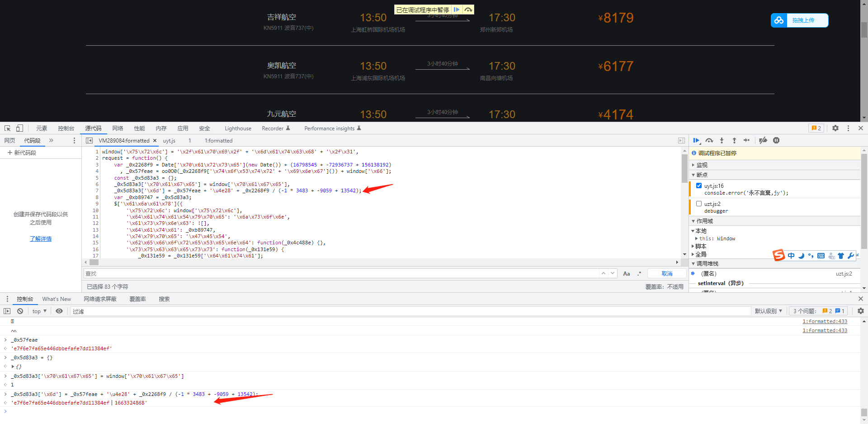
Task: Create a live expression eye icon
Action: click(x=59, y=311)
